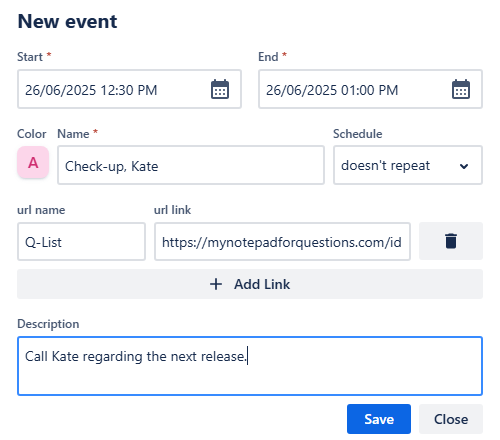The width and height of the screenshot is (500, 440).
Task: Click the Color label above the swatch
Action: pyautogui.click(x=32, y=134)
